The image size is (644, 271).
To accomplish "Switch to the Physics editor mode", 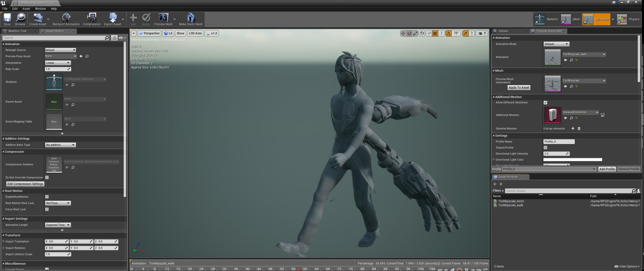I will (x=628, y=19).
